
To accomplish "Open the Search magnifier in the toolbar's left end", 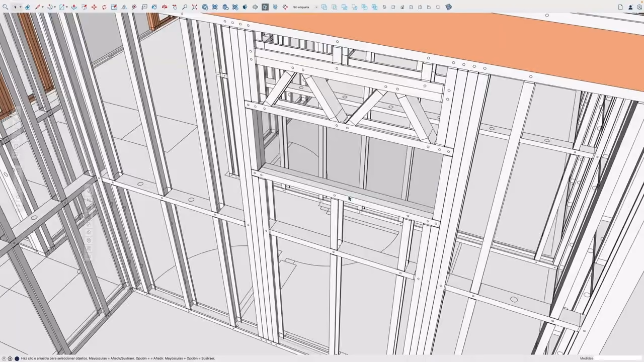I will point(5,7).
